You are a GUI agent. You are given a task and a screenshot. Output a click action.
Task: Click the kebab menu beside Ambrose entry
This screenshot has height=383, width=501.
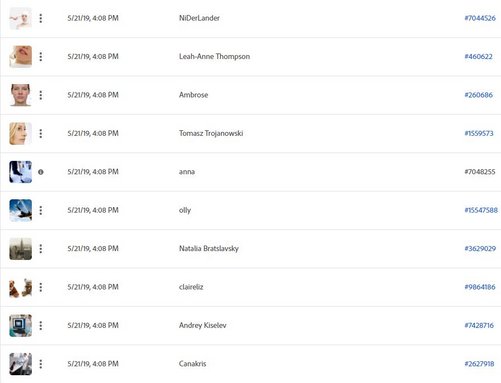click(41, 95)
